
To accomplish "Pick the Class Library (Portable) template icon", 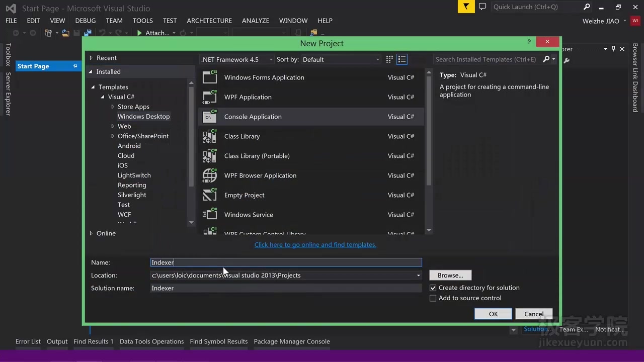I will [x=210, y=155].
